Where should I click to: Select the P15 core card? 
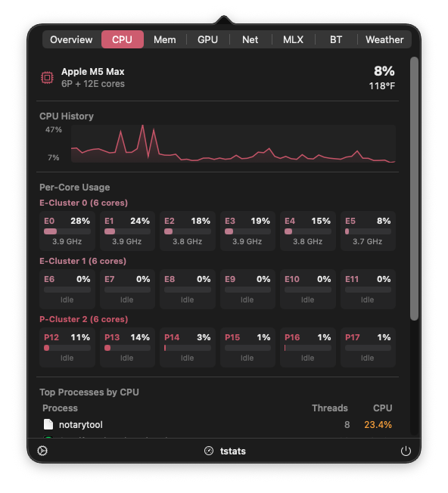247,347
